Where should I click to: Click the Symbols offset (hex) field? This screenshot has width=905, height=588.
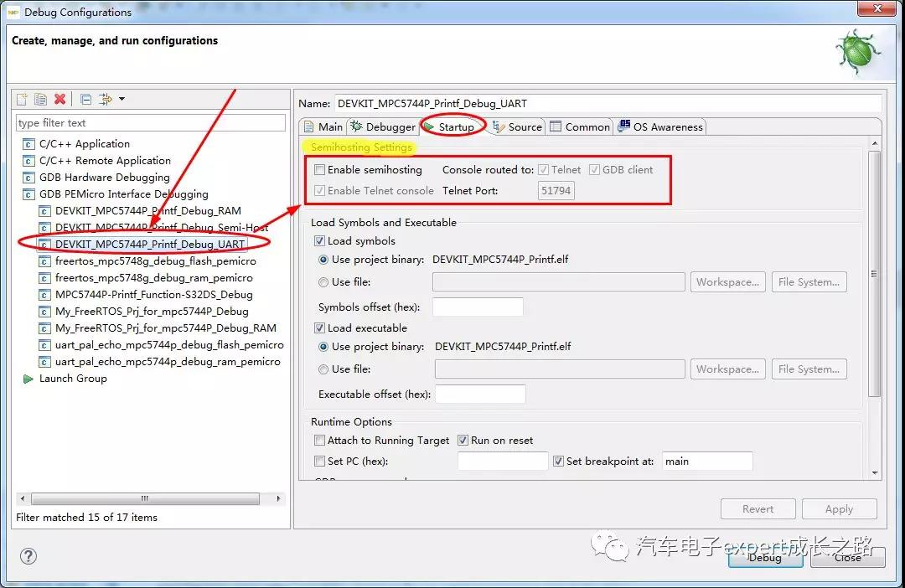478,307
